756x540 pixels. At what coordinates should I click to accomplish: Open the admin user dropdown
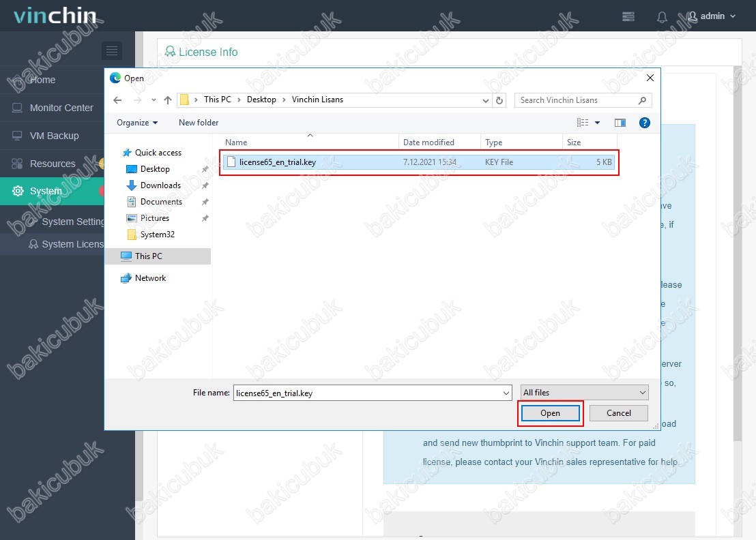tap(712, 16)
